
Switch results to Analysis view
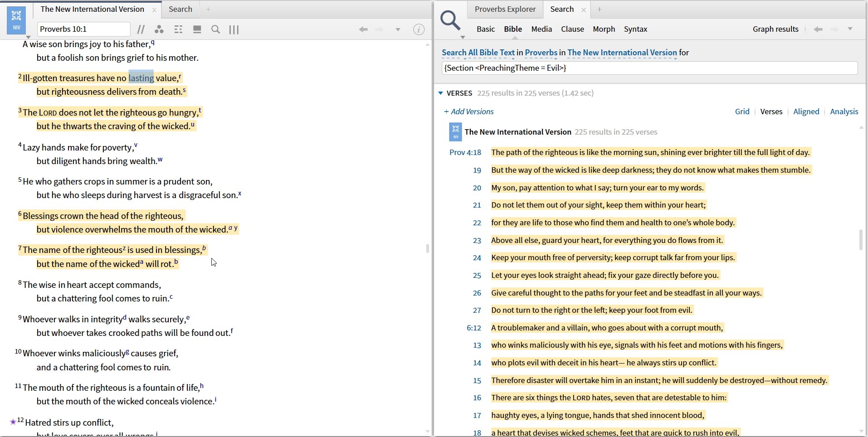[844, 112]
